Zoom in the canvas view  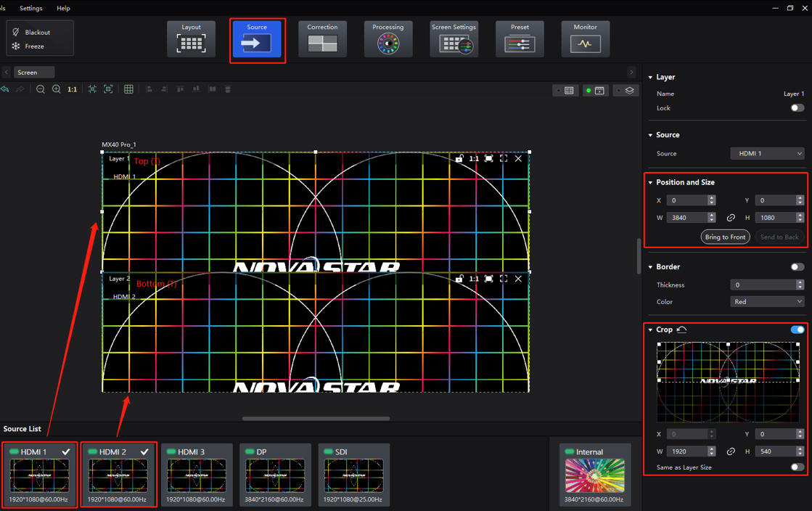[x=57, y=89]
